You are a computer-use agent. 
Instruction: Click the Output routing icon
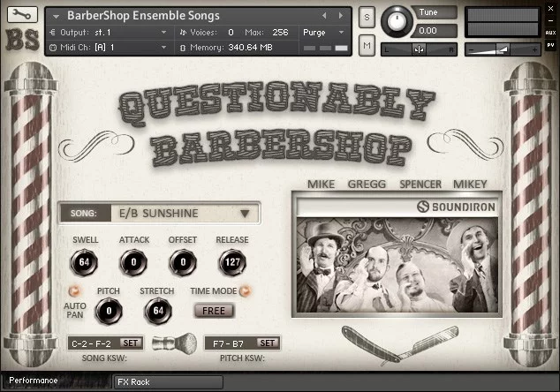52,33
